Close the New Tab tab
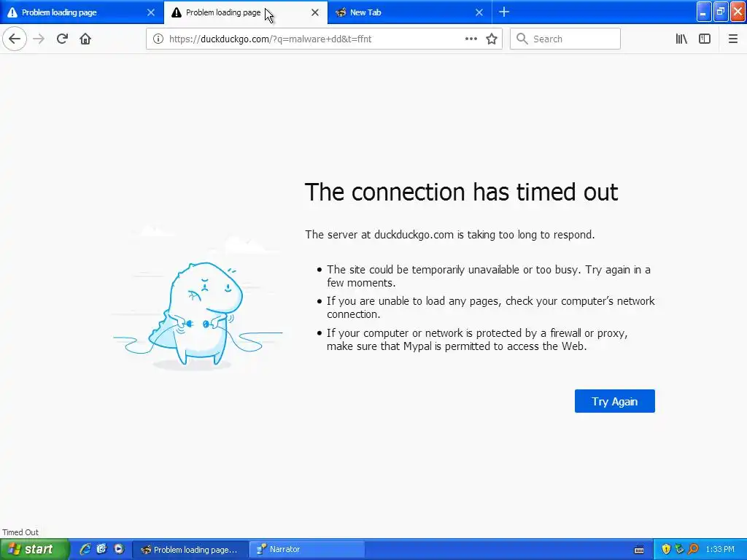The width and height of the screenshot is (747, 560). point(479,12)
